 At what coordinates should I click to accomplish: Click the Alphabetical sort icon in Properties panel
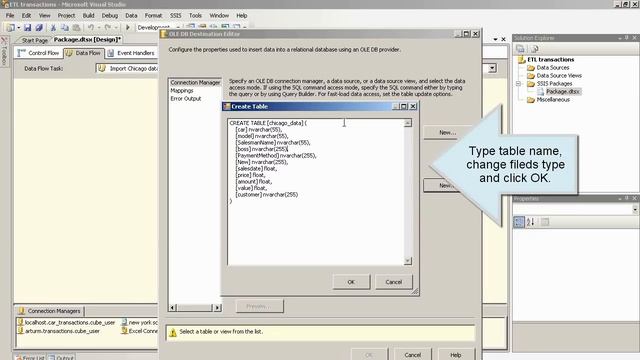[x=531, y=222]
